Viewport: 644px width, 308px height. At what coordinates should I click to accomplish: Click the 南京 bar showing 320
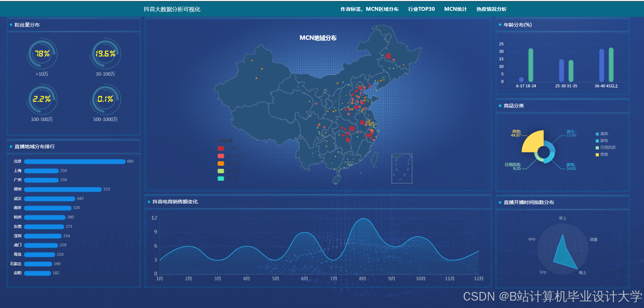coord(48,208)
